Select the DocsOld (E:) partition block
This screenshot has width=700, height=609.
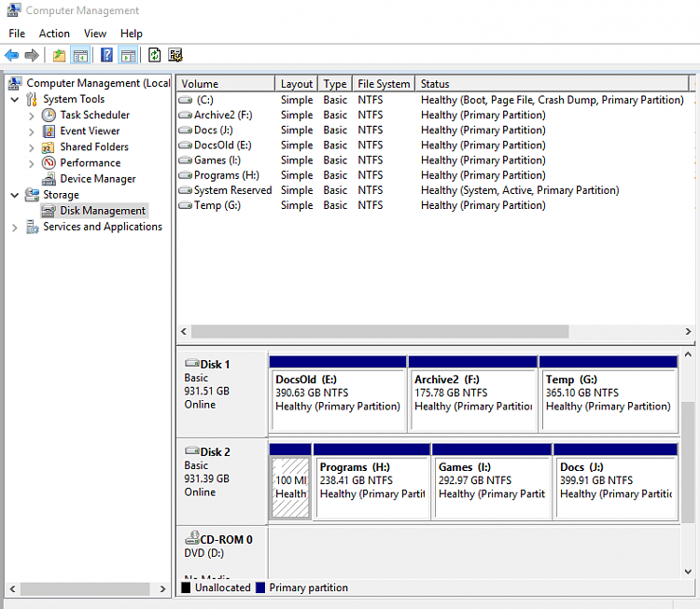338,394
